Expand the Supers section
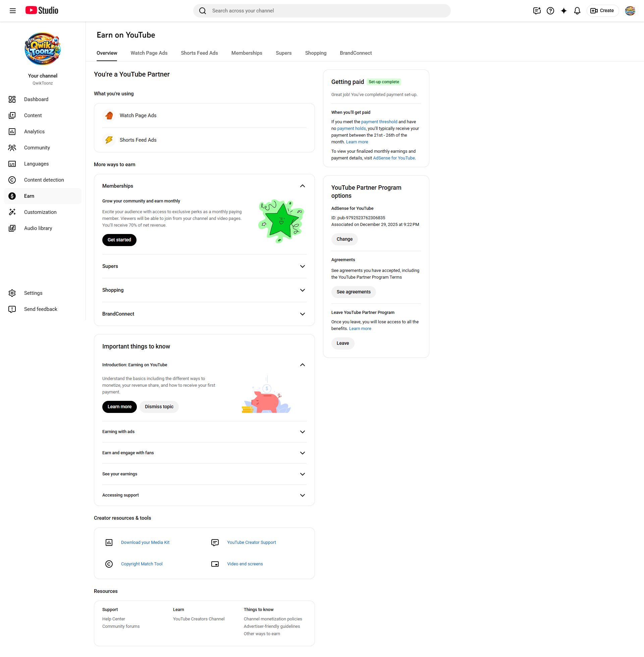 pos(303,266)
